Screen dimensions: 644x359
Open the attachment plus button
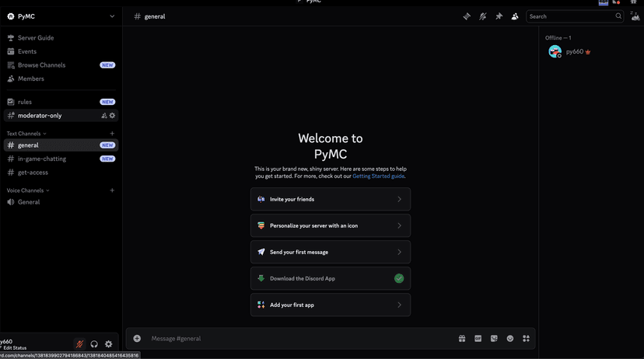(137, 339)
